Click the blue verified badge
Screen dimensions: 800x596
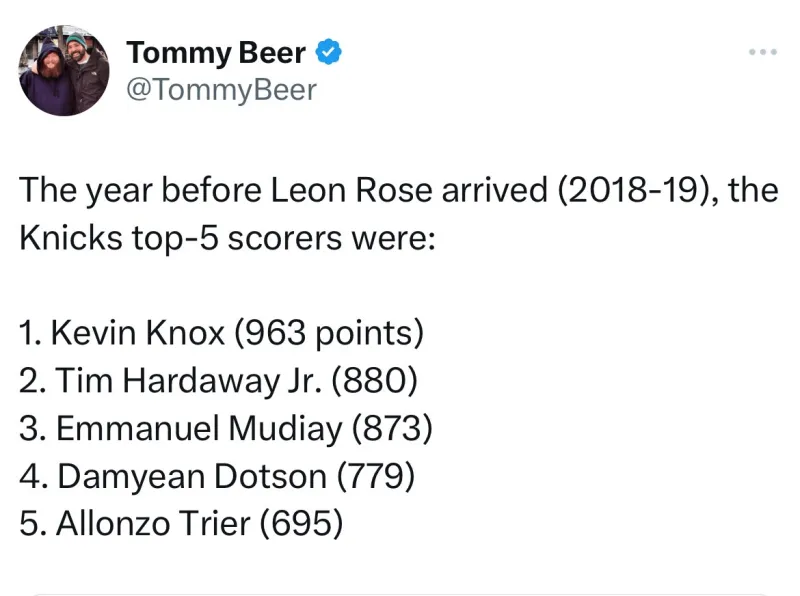click(x=329, y=52)
